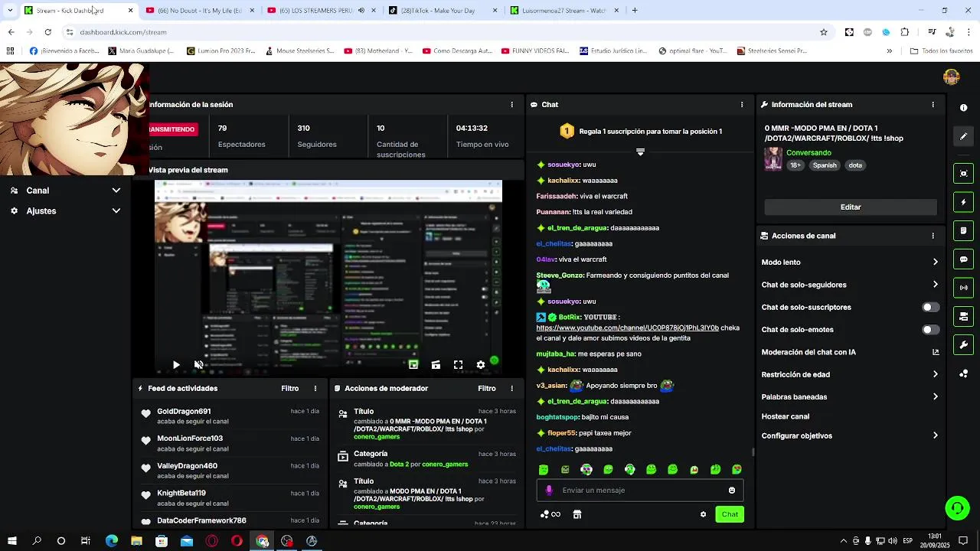980x551 pixels.
Task: Click the Editar button
Action: pos(851,207)
